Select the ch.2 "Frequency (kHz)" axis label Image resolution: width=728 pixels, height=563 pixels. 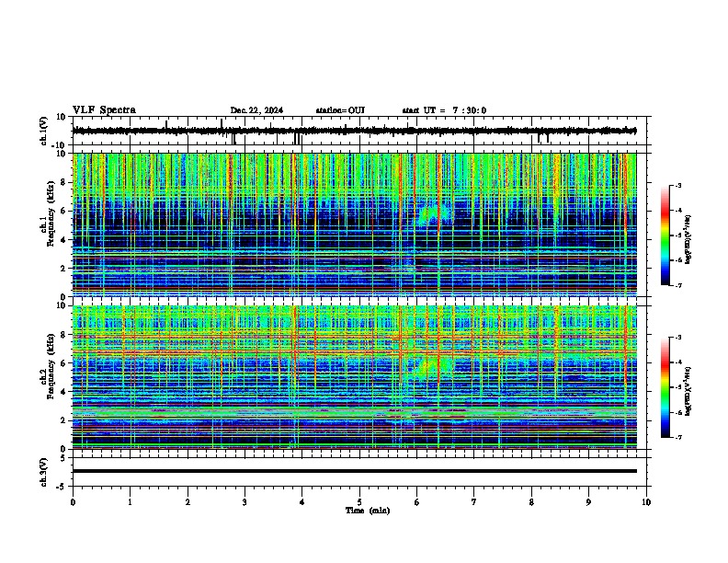point(51,366)
